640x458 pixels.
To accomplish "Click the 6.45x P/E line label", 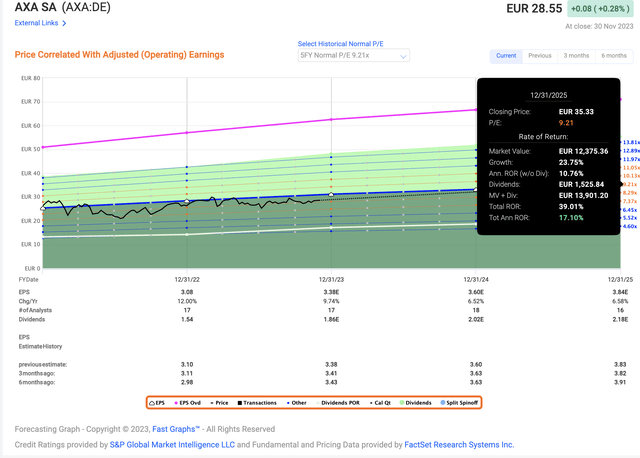I will (630, 209).
